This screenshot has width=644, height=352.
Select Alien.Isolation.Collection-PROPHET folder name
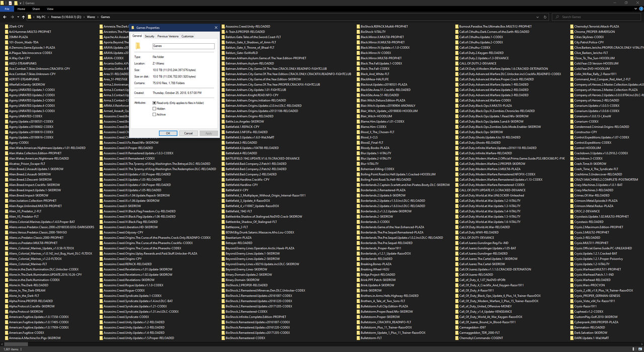(x=33, y=201)
